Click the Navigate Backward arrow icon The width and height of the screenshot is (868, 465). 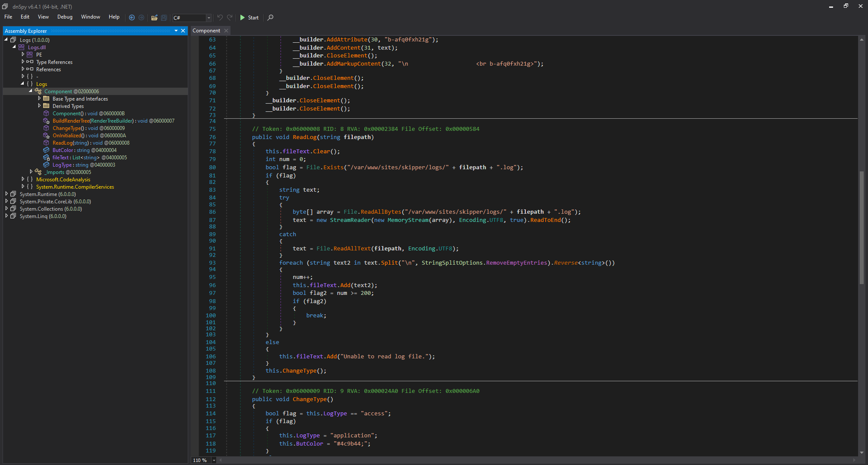click(x=132, y=18)
